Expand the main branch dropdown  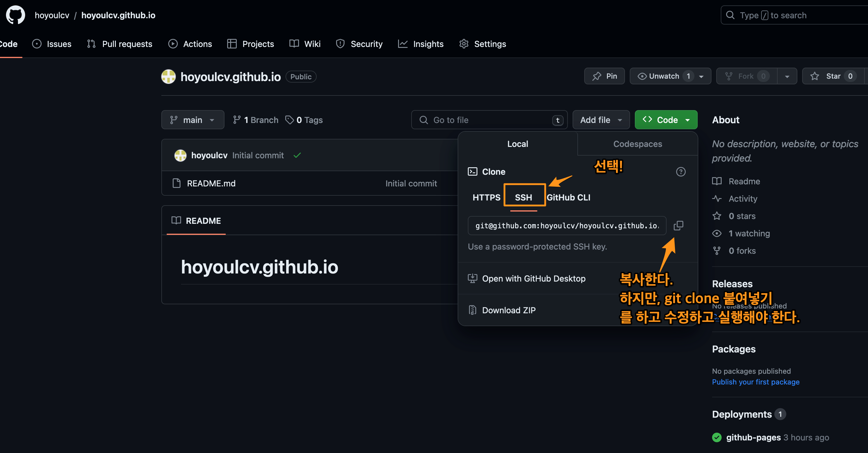(x=192, y=120)
